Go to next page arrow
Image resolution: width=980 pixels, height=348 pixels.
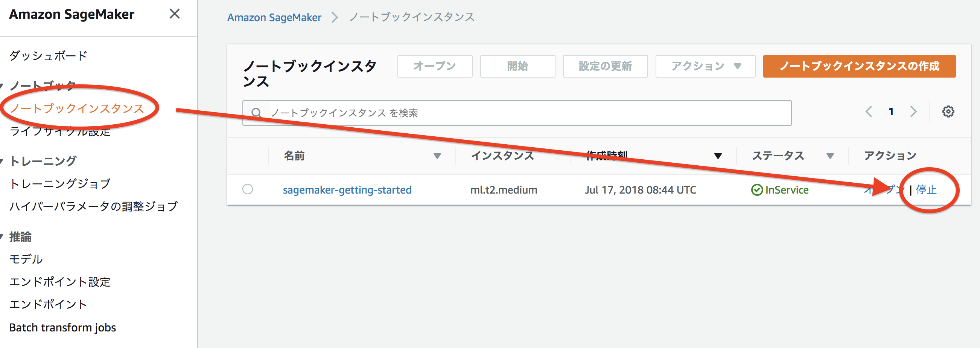tap(913, 112)
